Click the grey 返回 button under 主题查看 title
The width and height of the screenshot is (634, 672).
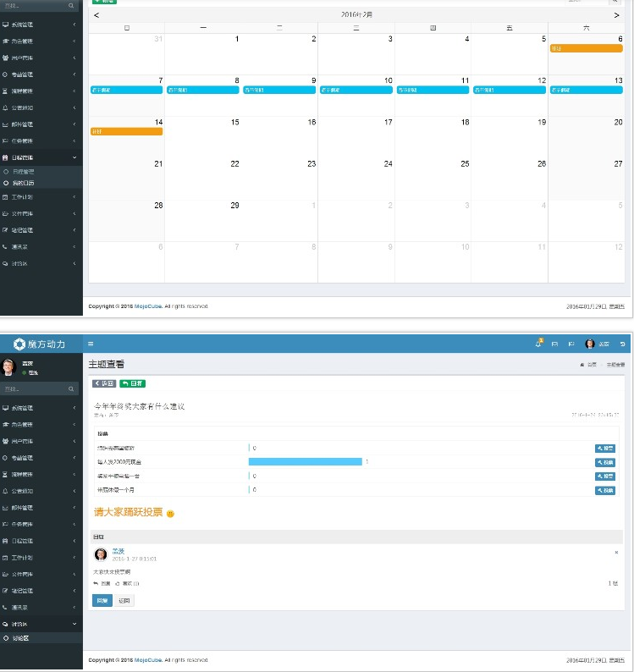[x=103, y=383]
